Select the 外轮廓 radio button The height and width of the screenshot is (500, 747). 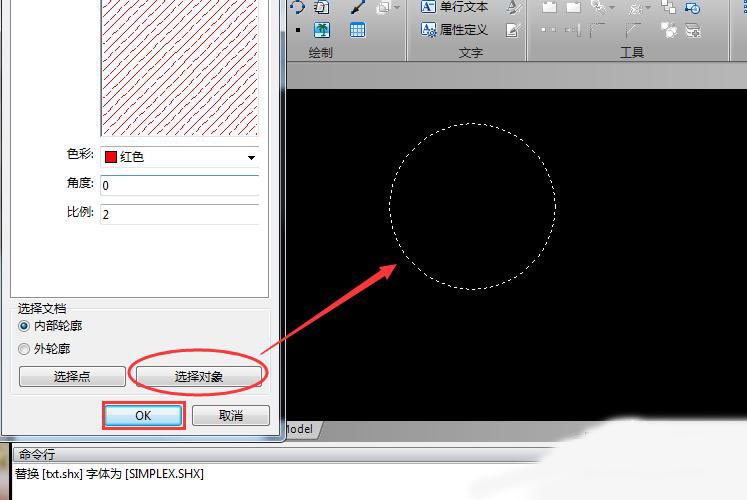pyautogui.click(x=24, y=349)
